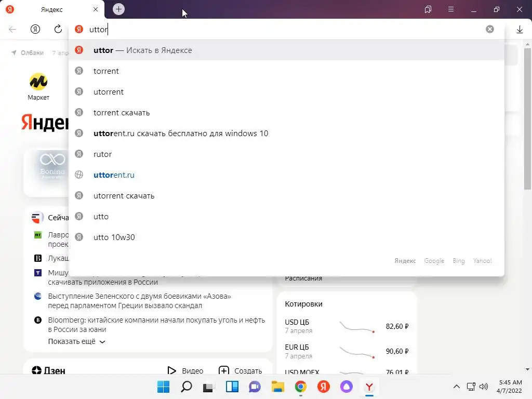
Task: Open Windows Start menu
Action: (x=163, y=387)
